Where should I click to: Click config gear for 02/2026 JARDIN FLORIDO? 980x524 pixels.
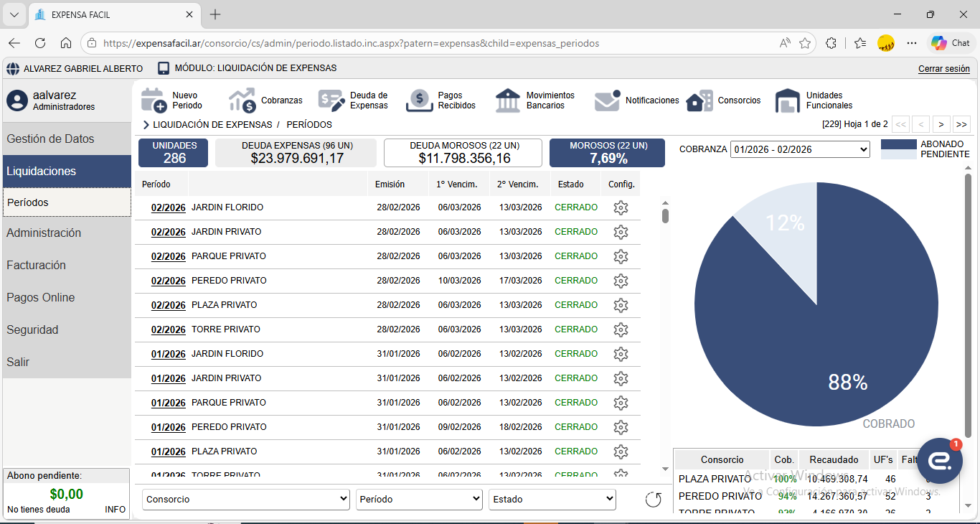pyautogui.click(x=621, y=207)
